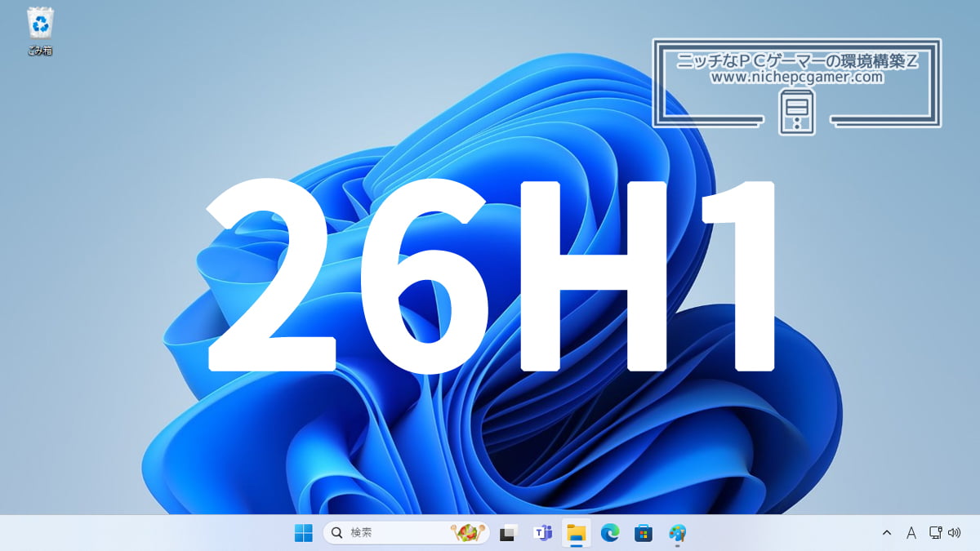Select the ごみ箱 desktop label
This screenshot has width=980, height=551.
pos(39,49)
